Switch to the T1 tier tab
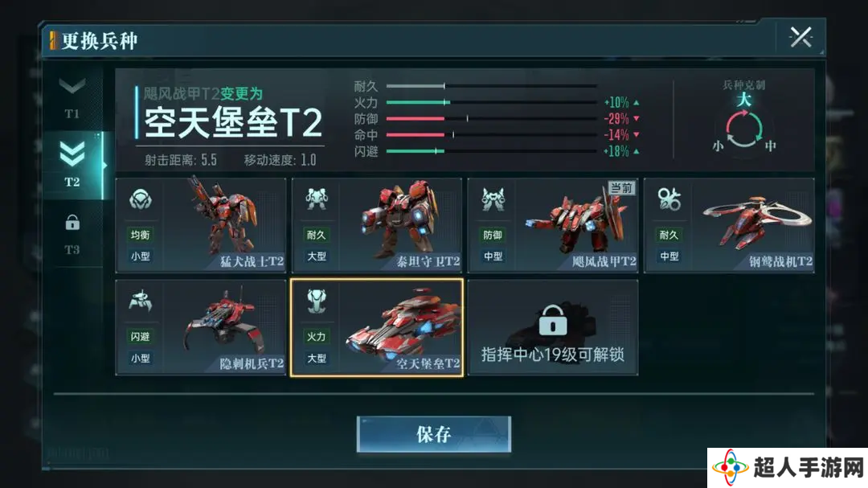Screen dimensions: 868x488 [x=72, y=98]
